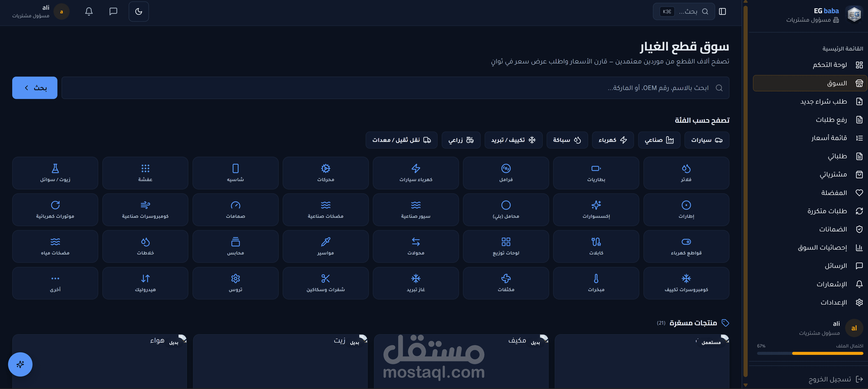
Task: Open the بطاريات (batteries) category card
Action: click(596, 173)
